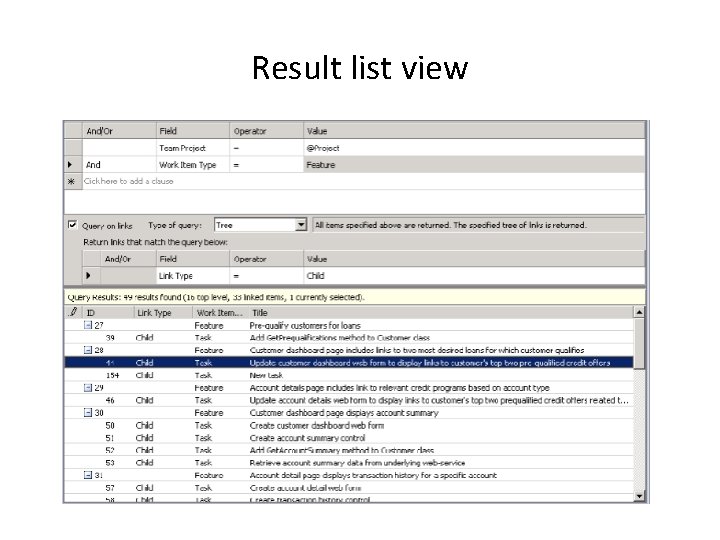Select task 46 Update account details web form
Screen dimensions: 720x540
click(x=349, y=400)
